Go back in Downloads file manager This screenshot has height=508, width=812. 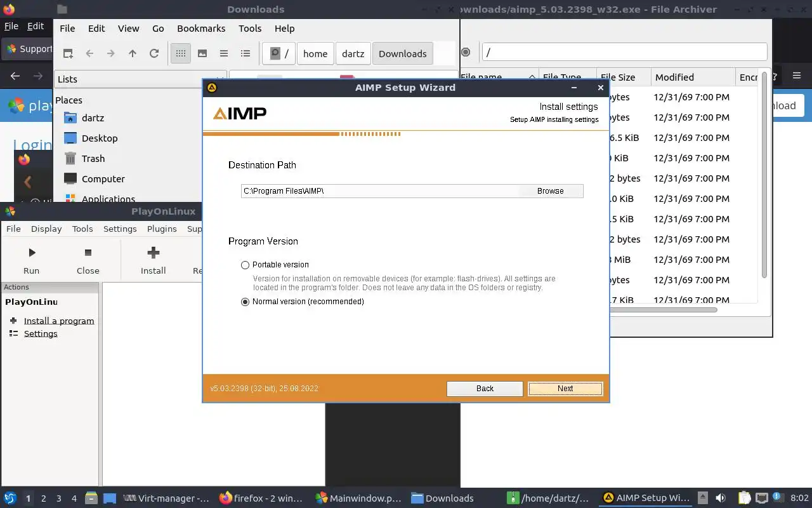[89, 53]
